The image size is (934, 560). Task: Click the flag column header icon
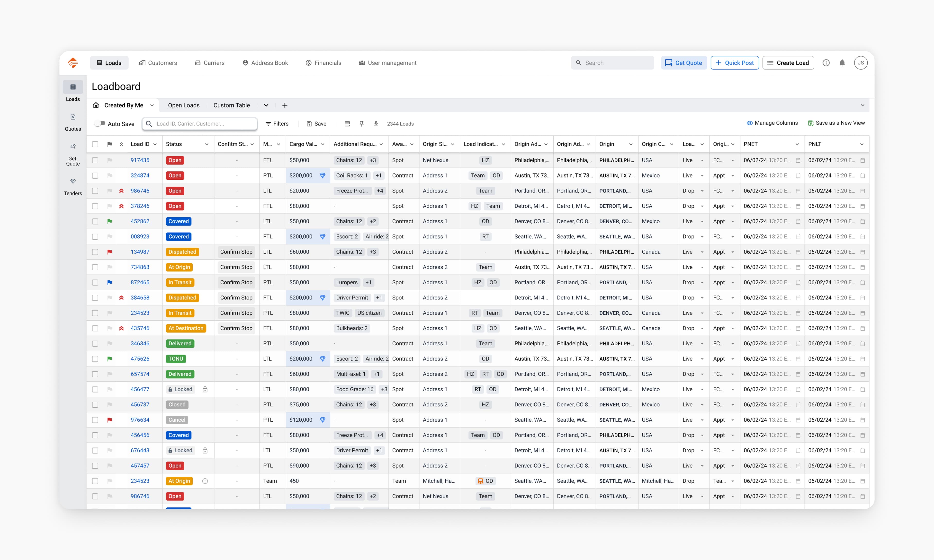point(109,144)
